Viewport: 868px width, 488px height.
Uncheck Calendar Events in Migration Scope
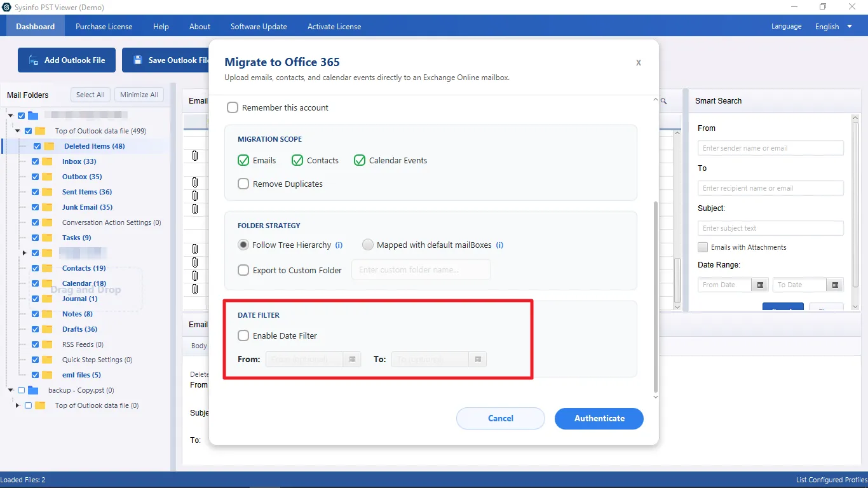click(360, 160)
